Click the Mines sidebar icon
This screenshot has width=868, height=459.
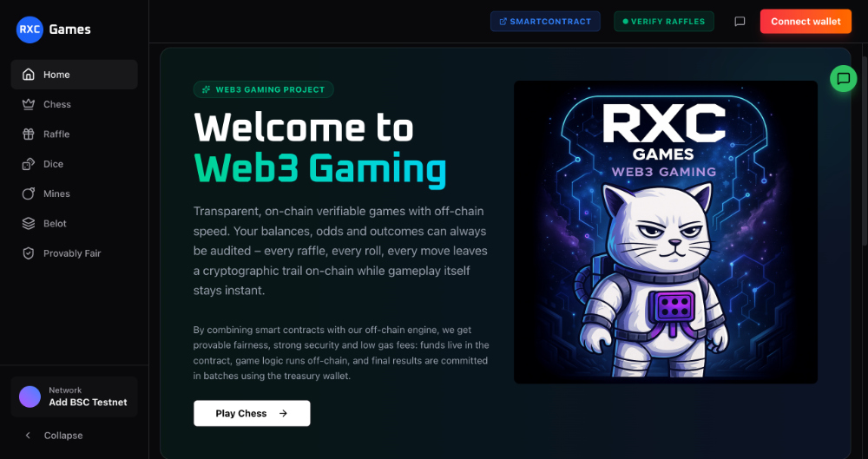29,193
